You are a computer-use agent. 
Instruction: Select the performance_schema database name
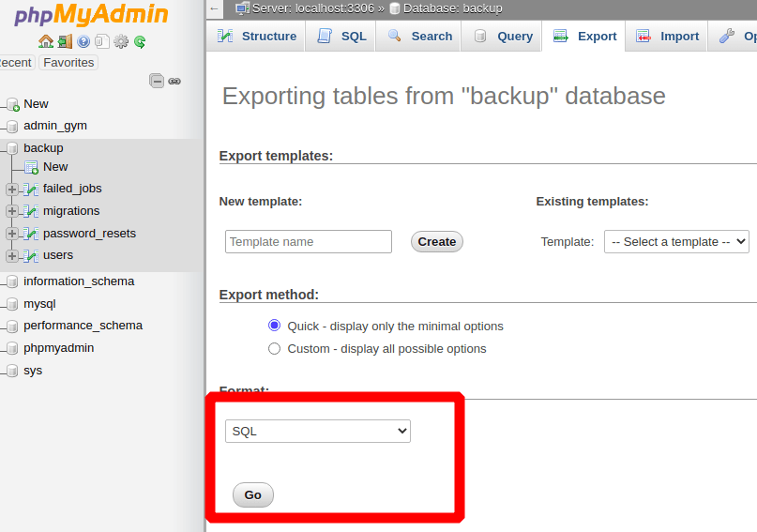83,326
